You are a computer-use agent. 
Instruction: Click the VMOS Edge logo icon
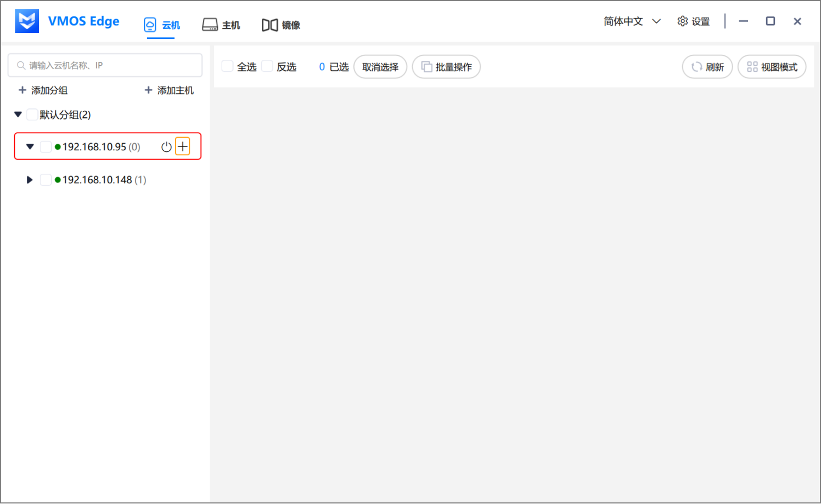(26, 20)
